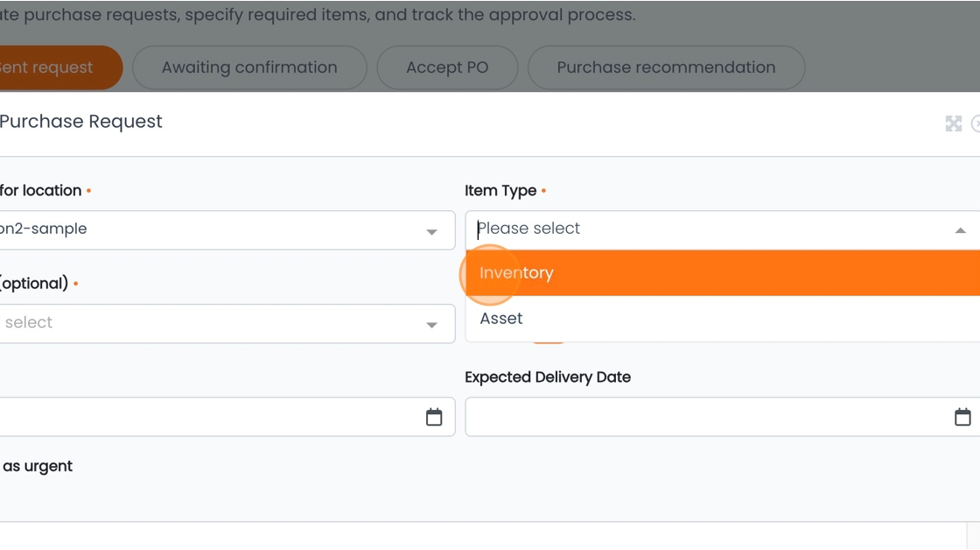Open the location dropdown arrow beside on2-sample
The width and height of the screenshot is (980, 550).
coord(431,231)
